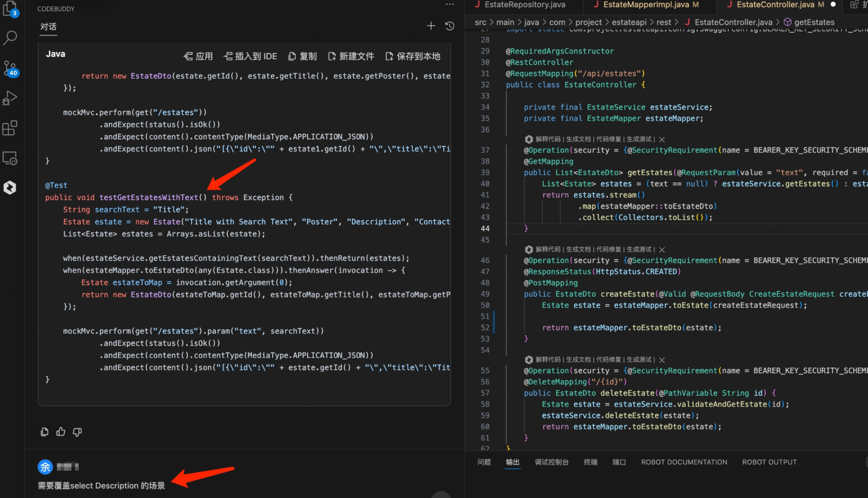This screenshot has height=498, width=868.
Task: Open the Run and Debug view
Action: (x=10, y=98)
